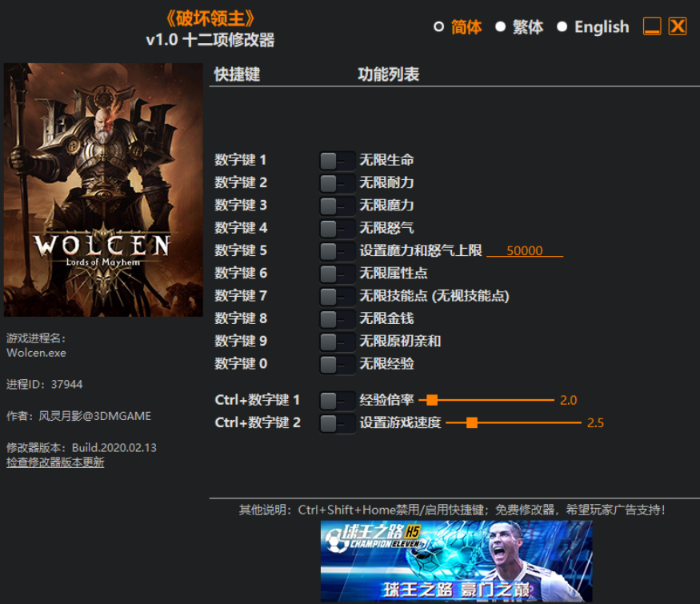The height and width of the screenshot is (604, 700).
Task: Select the 简体 language radio button
Action: 439,26
